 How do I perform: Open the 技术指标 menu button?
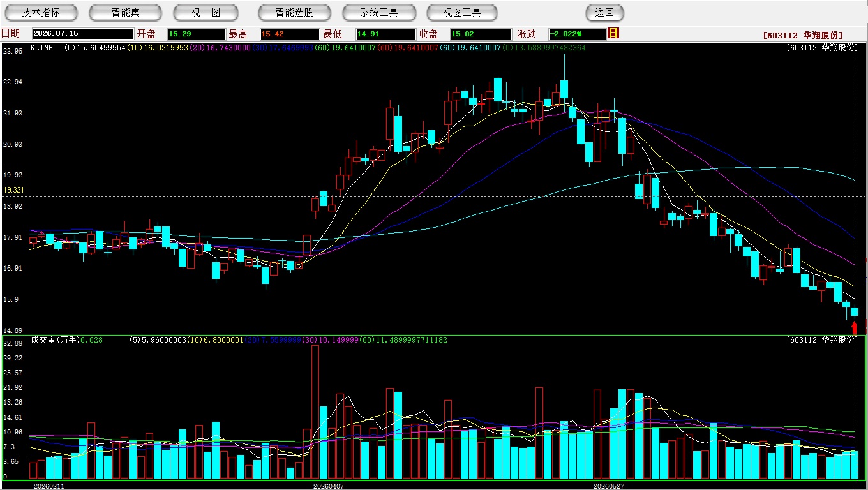[x=41, y=12]
